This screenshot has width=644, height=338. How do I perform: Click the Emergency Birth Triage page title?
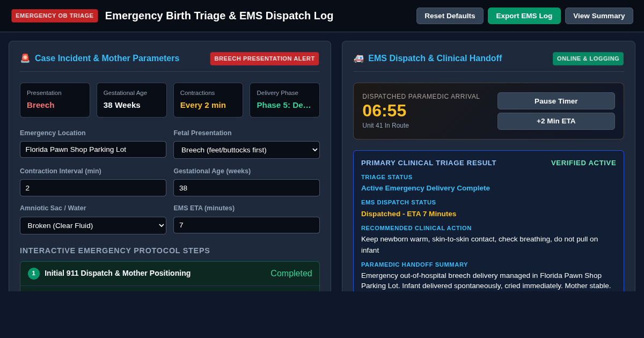click(x=219, y=16)
